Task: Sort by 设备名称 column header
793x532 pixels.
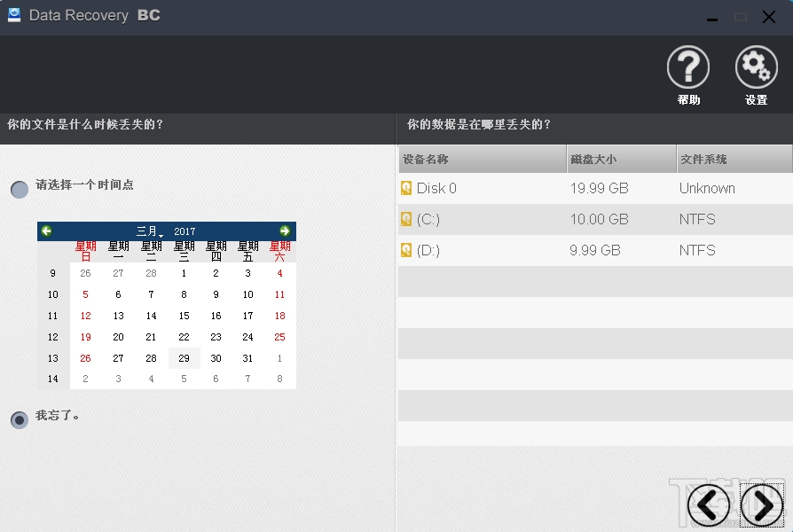Action: (482, 159)
